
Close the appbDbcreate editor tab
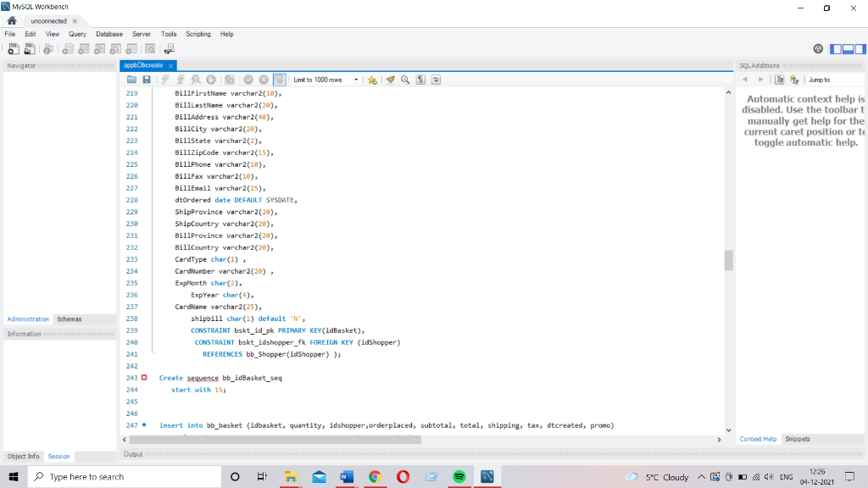[x=170, y=65]
